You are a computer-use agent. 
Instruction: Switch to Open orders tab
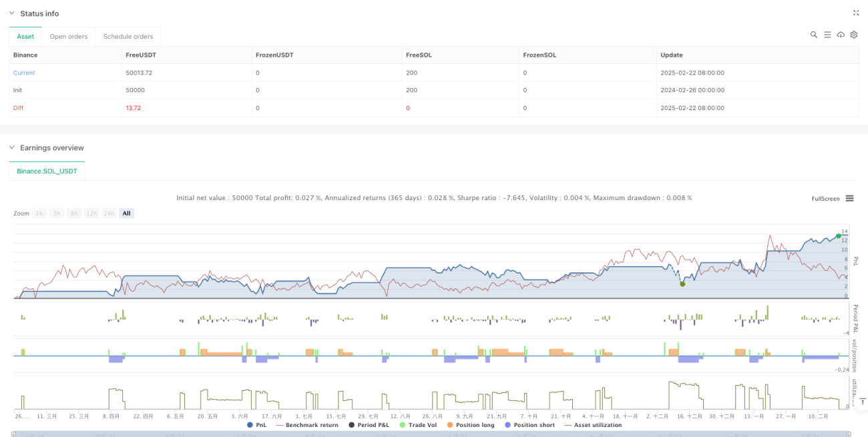[69, 37]
